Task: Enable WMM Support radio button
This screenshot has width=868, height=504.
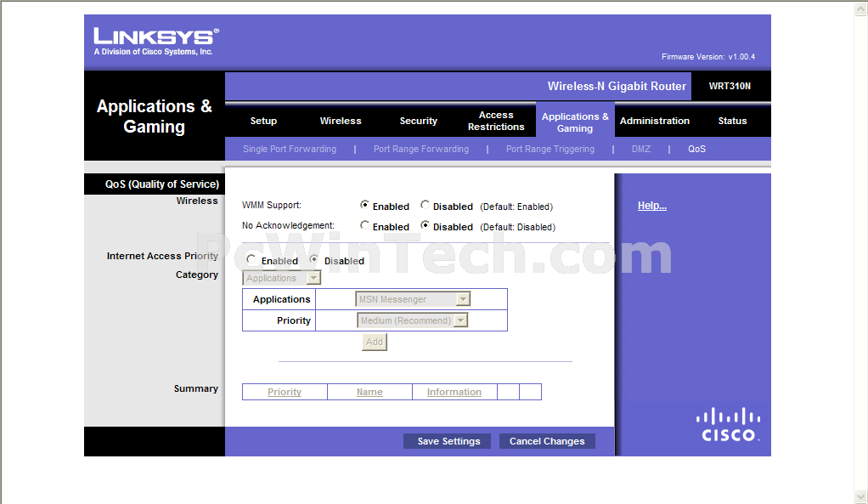Action: pos(364,205)
